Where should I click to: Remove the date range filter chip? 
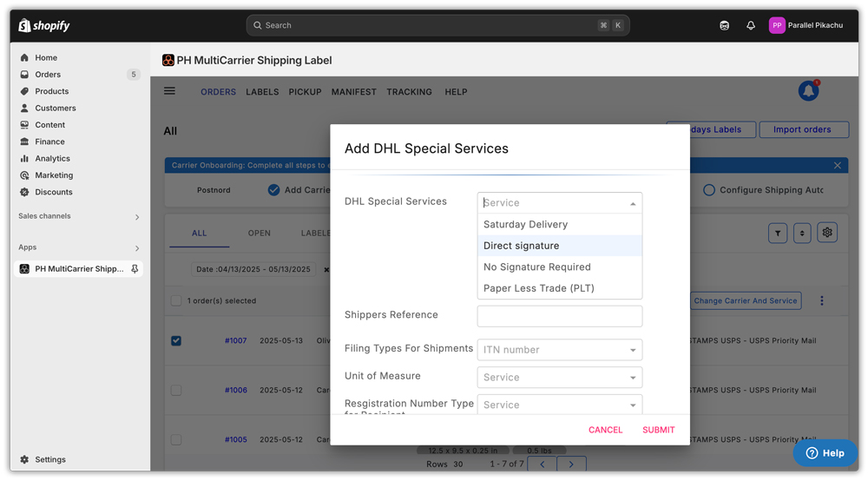point(326,269)
